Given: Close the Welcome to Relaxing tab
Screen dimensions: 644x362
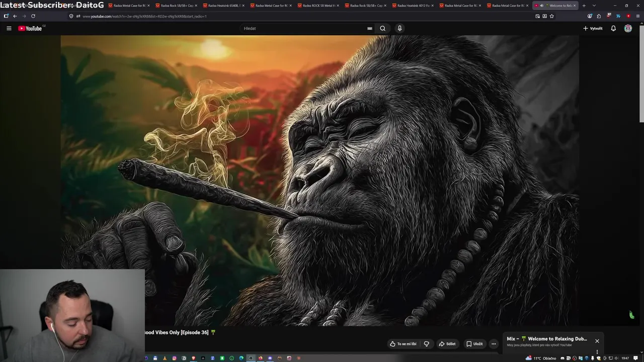Looking at the screenshot, I should coord(575,6).
